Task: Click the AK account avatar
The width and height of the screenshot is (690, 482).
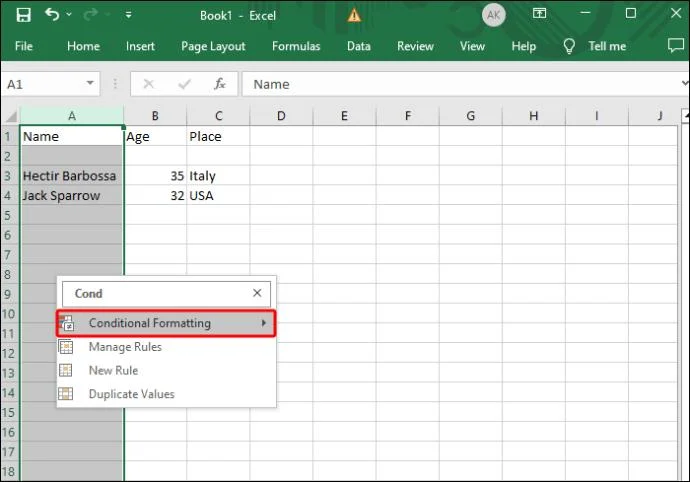Action: click(493, 15)
